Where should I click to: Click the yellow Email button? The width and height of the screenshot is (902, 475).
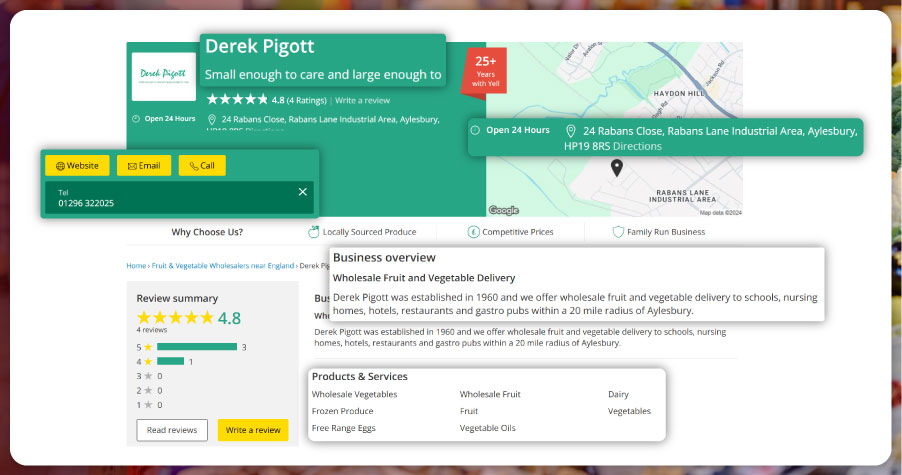[144, 166]
